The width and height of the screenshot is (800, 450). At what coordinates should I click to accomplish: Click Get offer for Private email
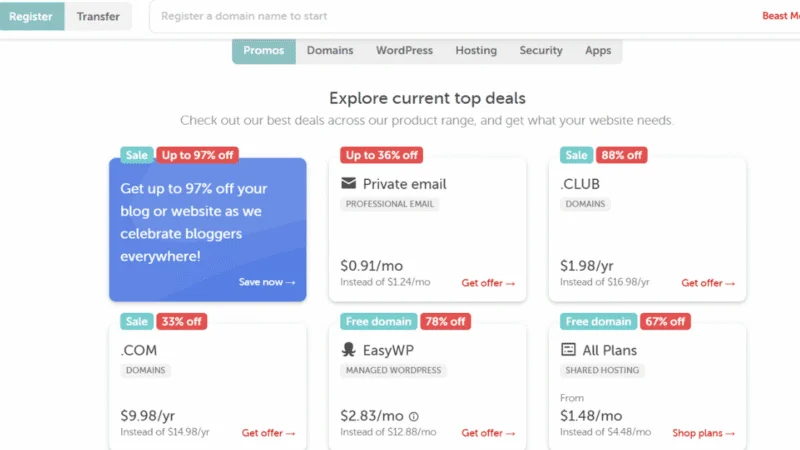point(488,283)
